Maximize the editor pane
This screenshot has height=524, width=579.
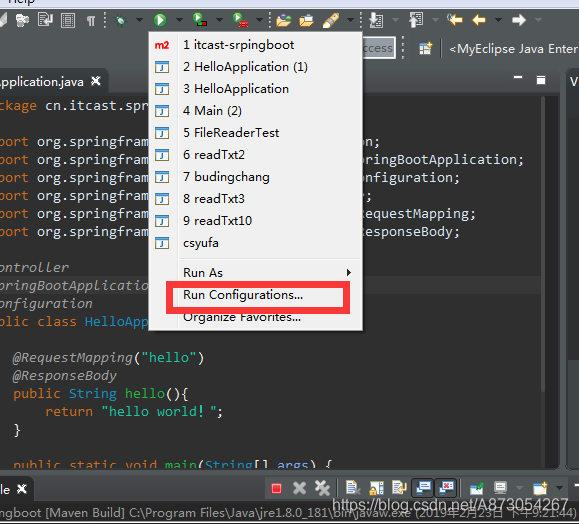coord(541,80)
